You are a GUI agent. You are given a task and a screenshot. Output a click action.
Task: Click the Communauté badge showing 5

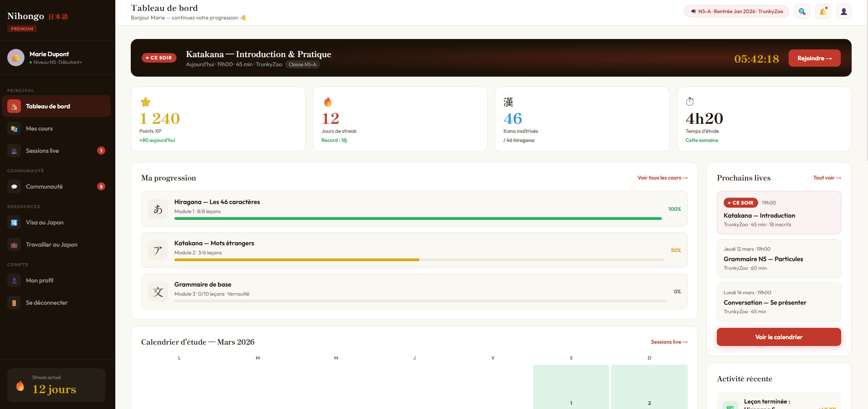101,186
